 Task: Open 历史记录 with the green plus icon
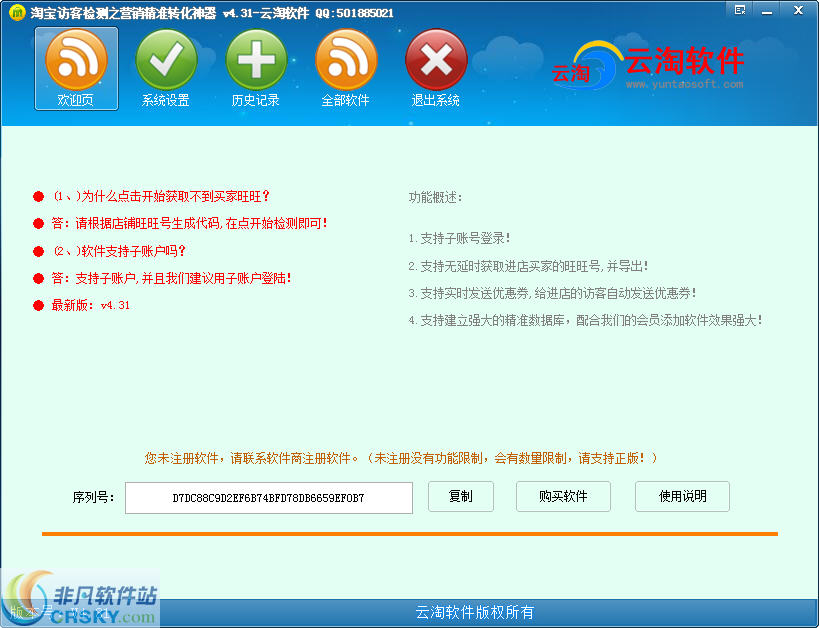click(256, 68)
